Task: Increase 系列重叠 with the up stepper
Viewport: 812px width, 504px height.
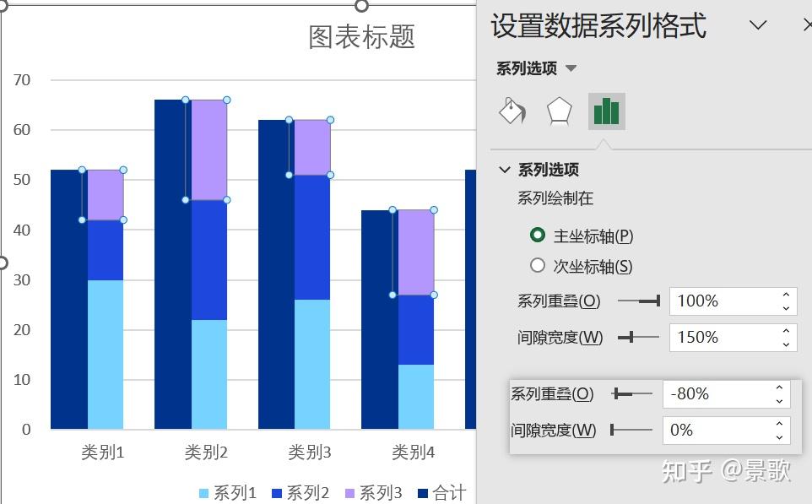Action: pyautogui.click(x=786, y=296)
